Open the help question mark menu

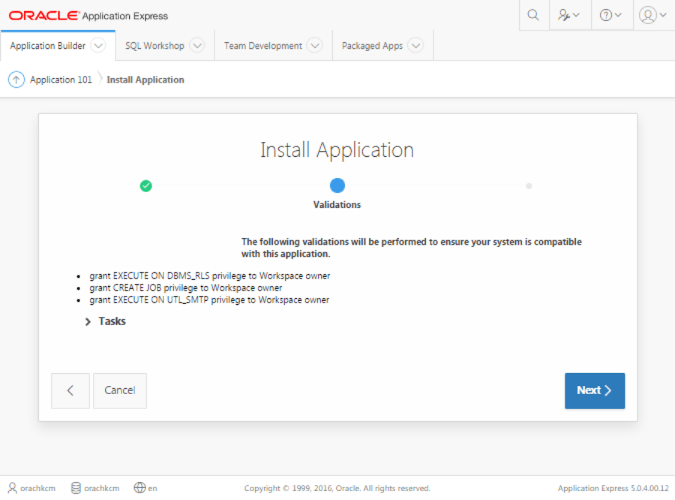tap(610, 15)
